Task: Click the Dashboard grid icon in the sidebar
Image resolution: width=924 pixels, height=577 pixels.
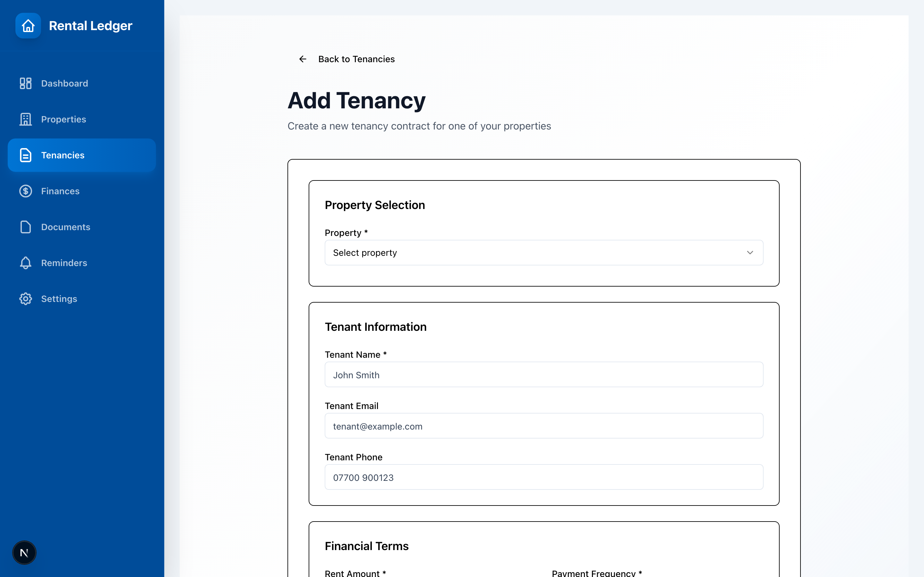Action: (x=25, y=83)
